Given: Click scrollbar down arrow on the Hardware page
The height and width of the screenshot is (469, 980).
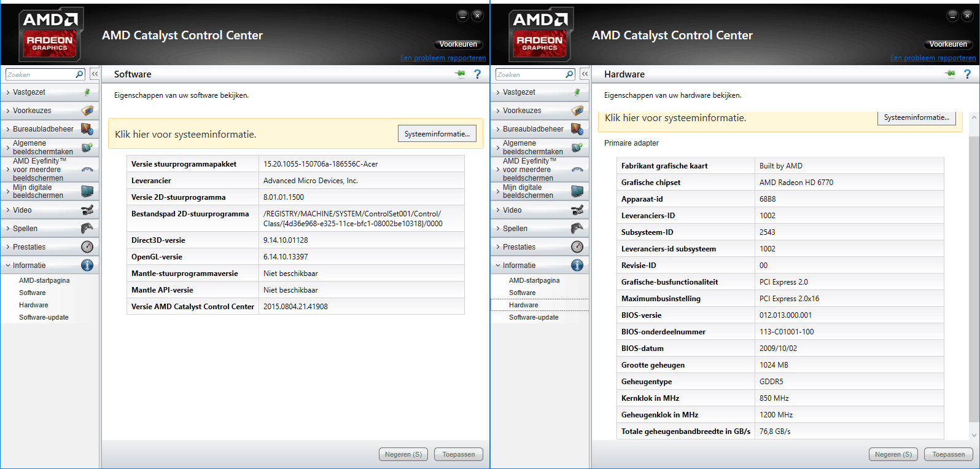Looking at the screenshot, I should (974, 435).
